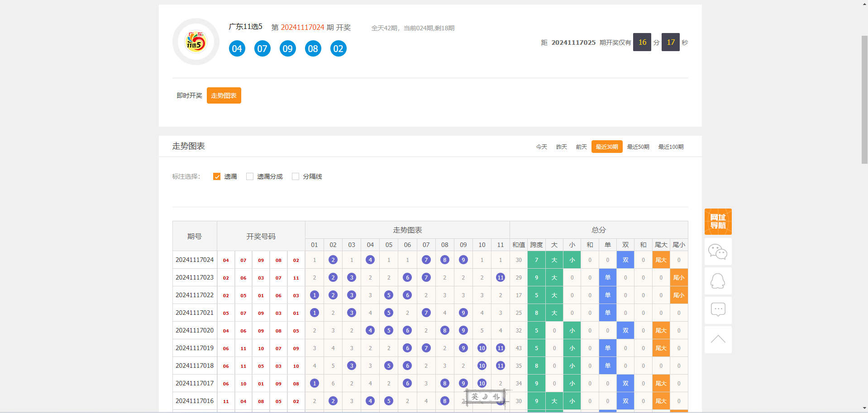This screenshot has width=868, height=413.
Task: Switch to the 即时开奖 tab
Action: click(189, 95)
